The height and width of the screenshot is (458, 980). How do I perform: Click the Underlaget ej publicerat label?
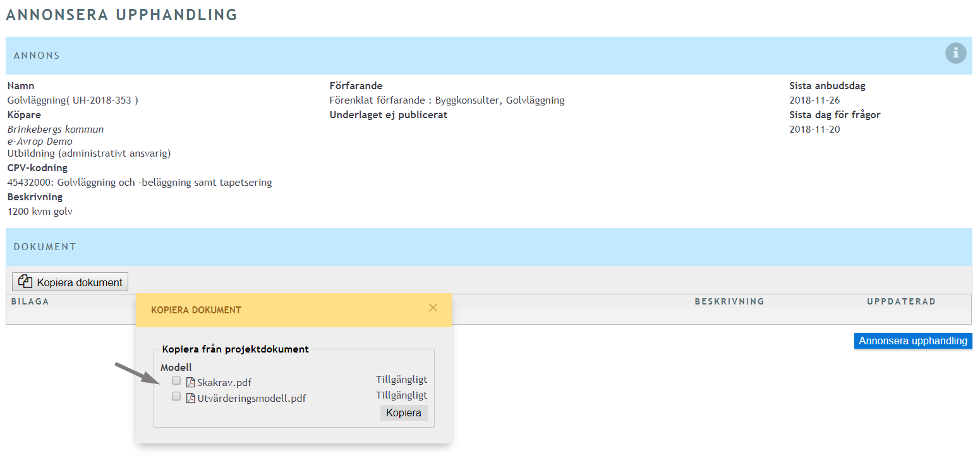(389, 115)
